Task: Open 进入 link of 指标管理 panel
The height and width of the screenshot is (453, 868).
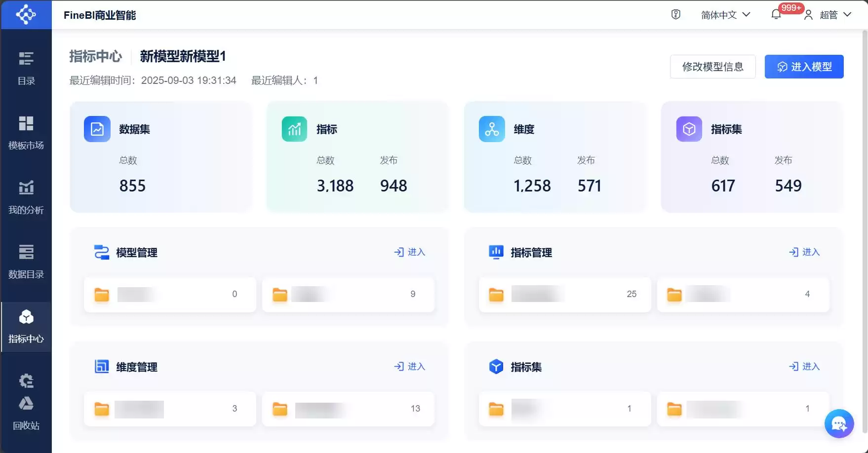Action: coord(803,252)
